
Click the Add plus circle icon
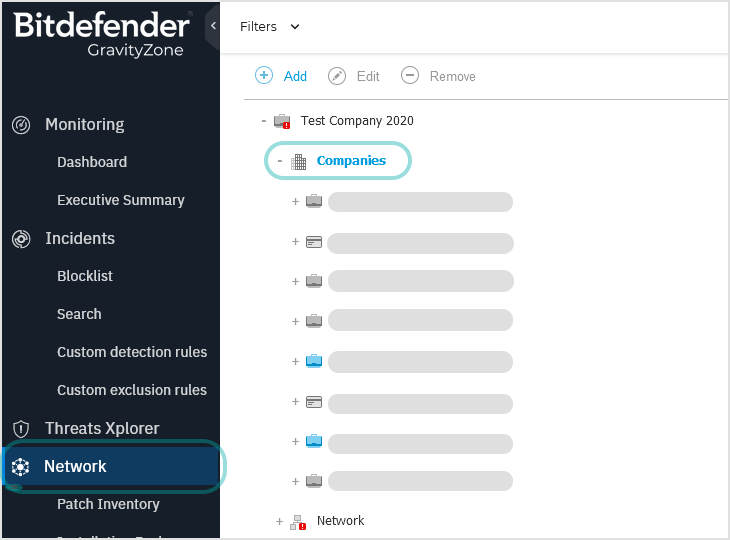click(x=264, y=75)
